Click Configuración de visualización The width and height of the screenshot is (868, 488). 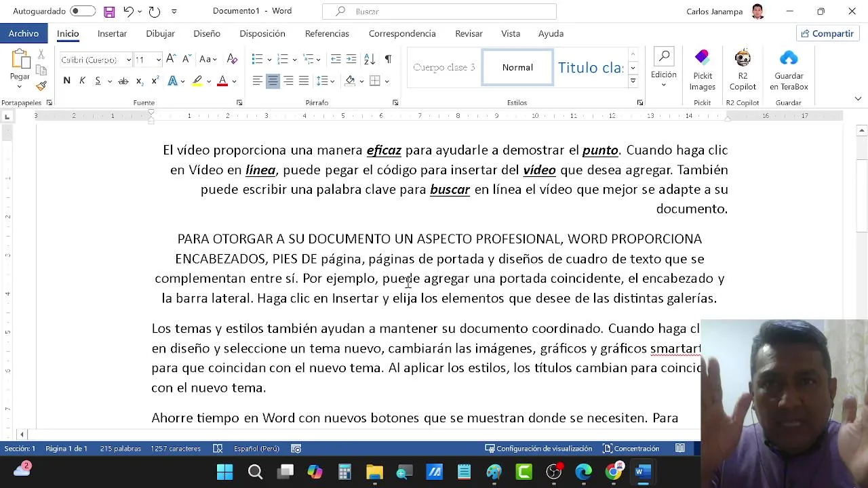click(538, 449)
